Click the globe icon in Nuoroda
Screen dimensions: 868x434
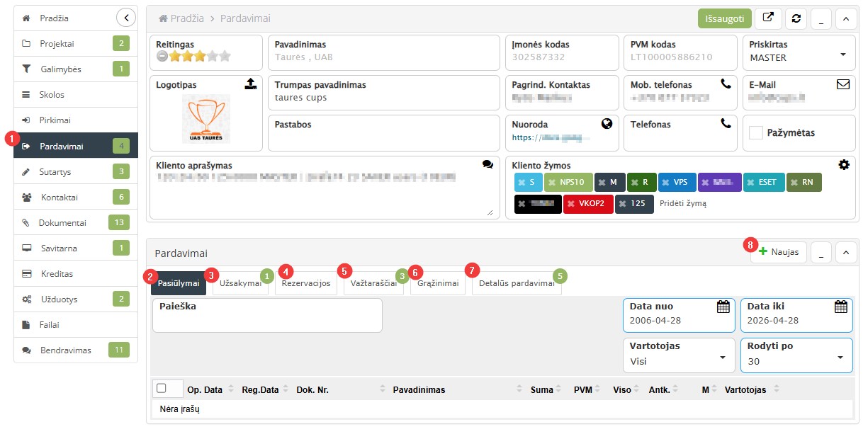607,124
